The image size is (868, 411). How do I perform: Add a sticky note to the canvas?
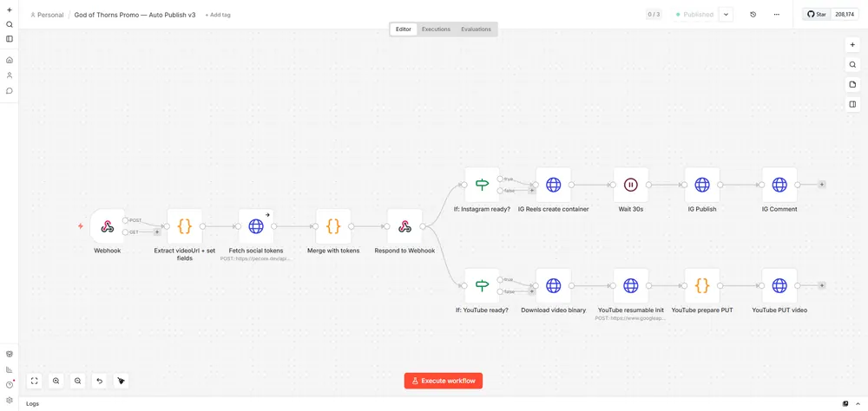click(852, 85)
